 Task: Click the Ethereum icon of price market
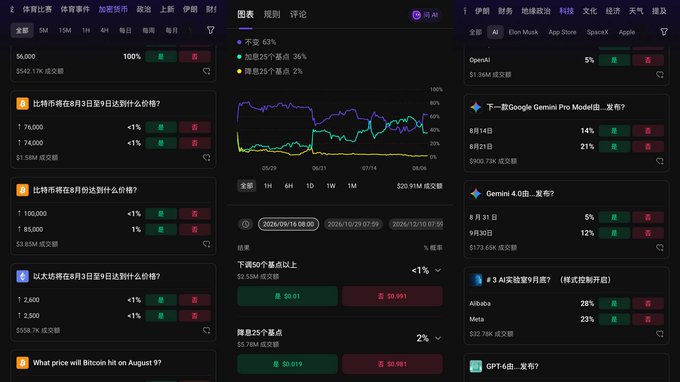point(23,276)
